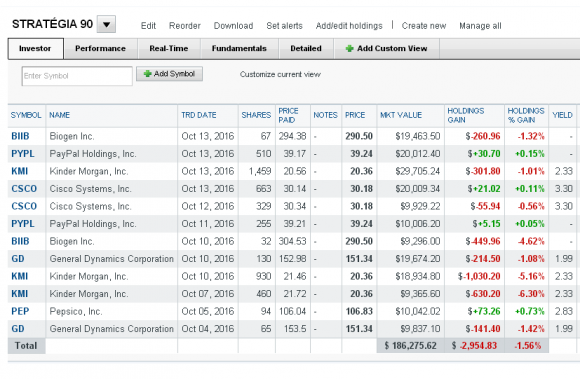The width and height of the screenshot is (580, 379).
Task: Sort by the HOLDINGS GAIN column header
Action: coord(465,115)
